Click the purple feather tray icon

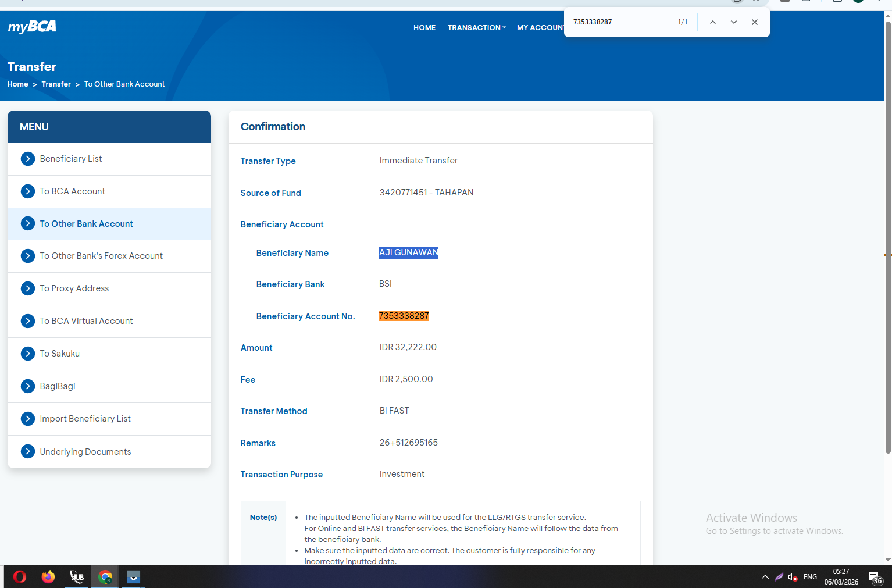779,577
